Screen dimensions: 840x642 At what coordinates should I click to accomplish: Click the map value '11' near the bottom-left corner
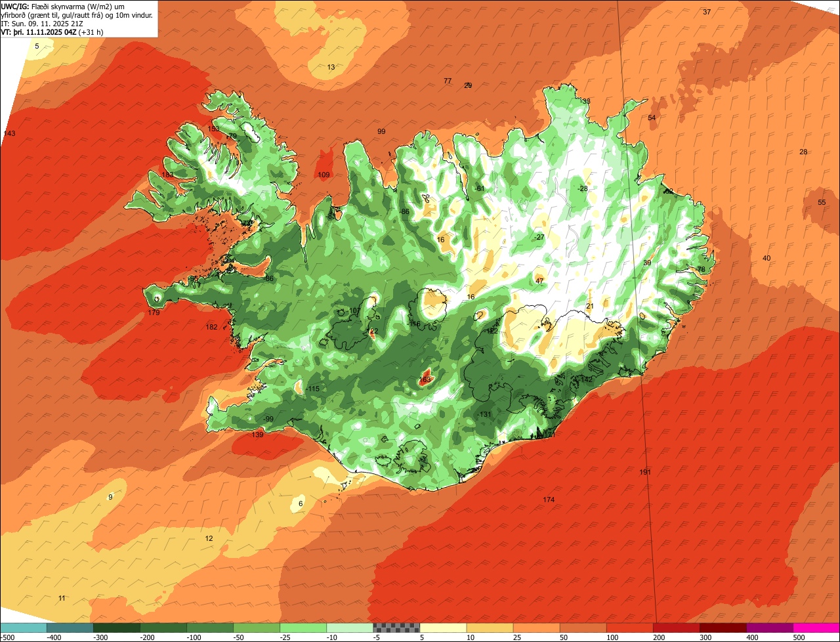point(62,598)
